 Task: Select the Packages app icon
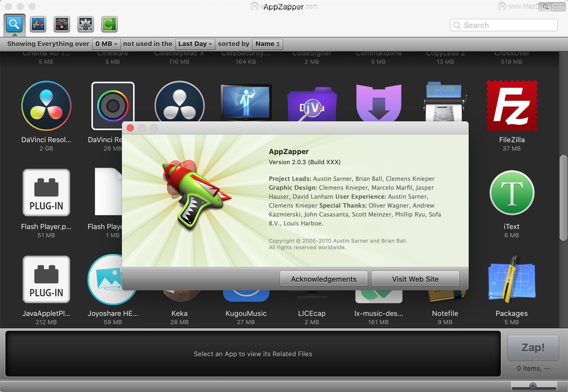click(512, 279)
